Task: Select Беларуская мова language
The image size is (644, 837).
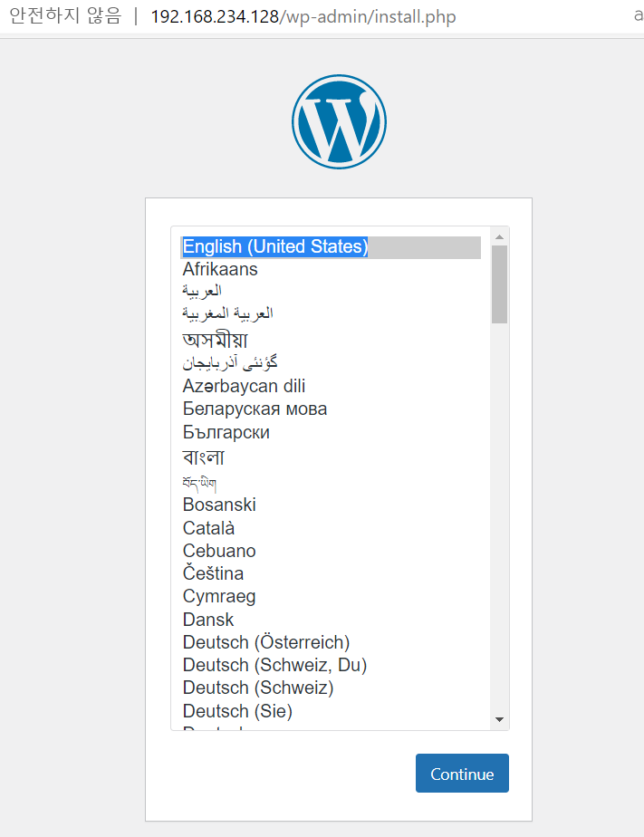Action: coord(331,409)
